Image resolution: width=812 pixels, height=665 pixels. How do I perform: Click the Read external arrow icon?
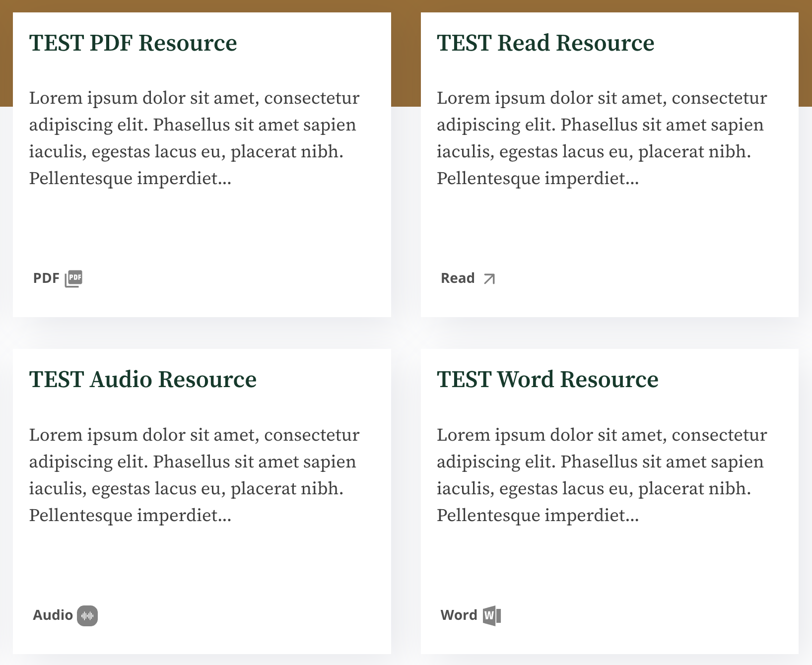(x=489, y=279)
